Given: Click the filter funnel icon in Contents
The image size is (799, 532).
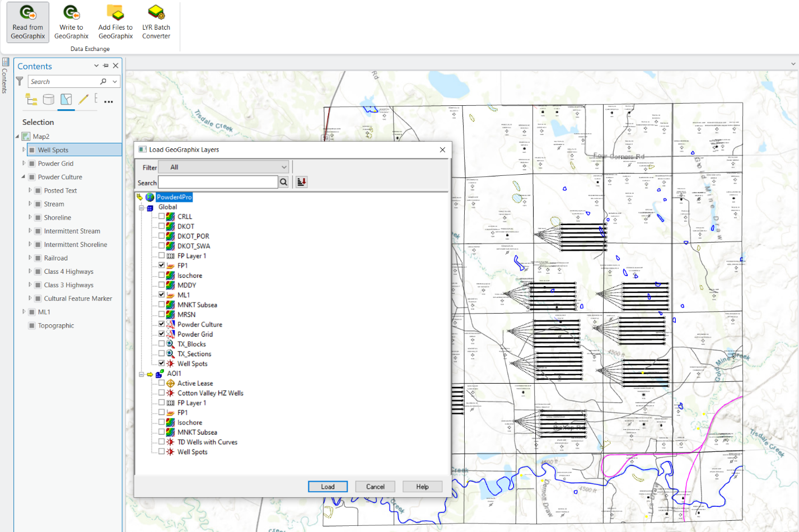Looking at the screenshot, I should tap(20, 82).
